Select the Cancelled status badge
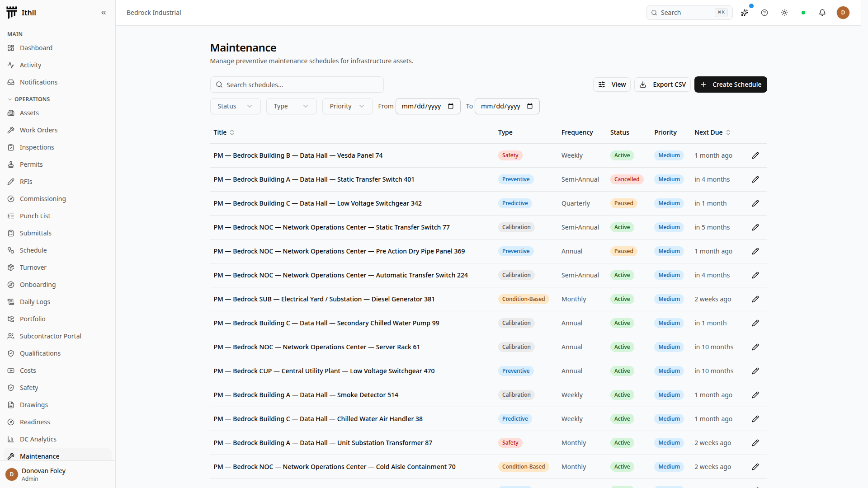Image resolution: width=868 pixels, height=488 pixels. 627,179
